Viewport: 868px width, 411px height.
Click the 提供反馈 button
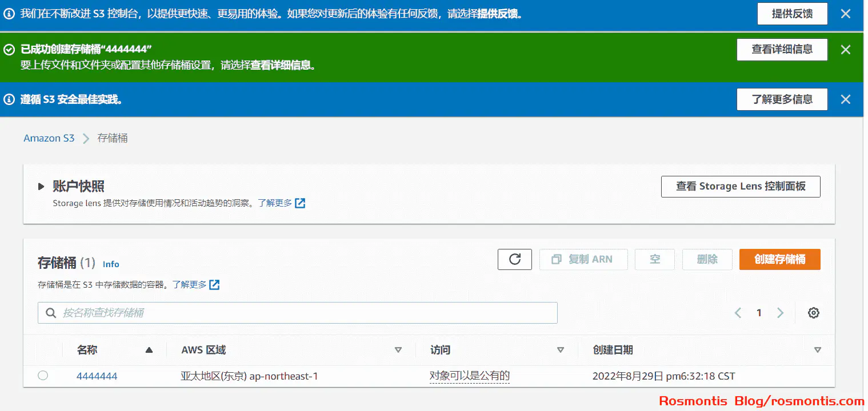792,14
